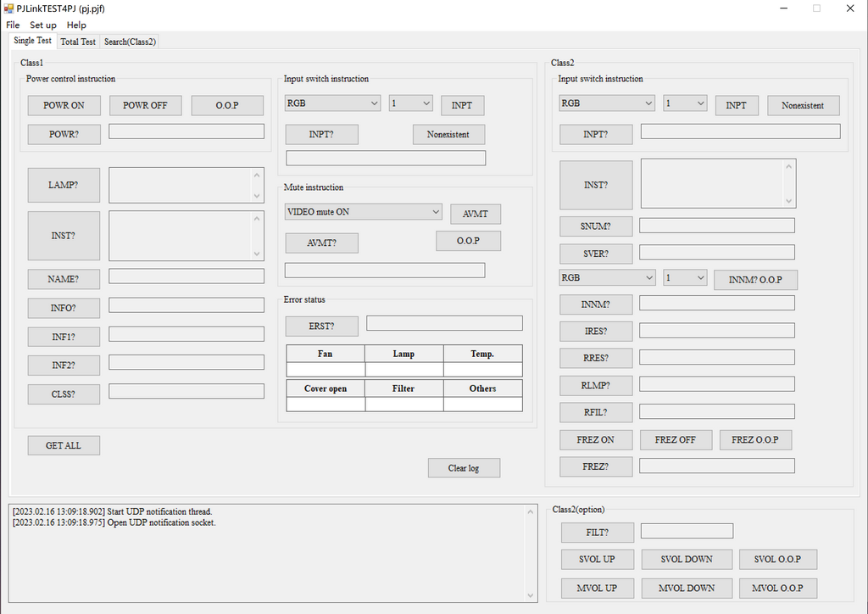This screenshot has height=614, width=868.
Task: Click the SVOL O.O.P button
Action: 778,559
